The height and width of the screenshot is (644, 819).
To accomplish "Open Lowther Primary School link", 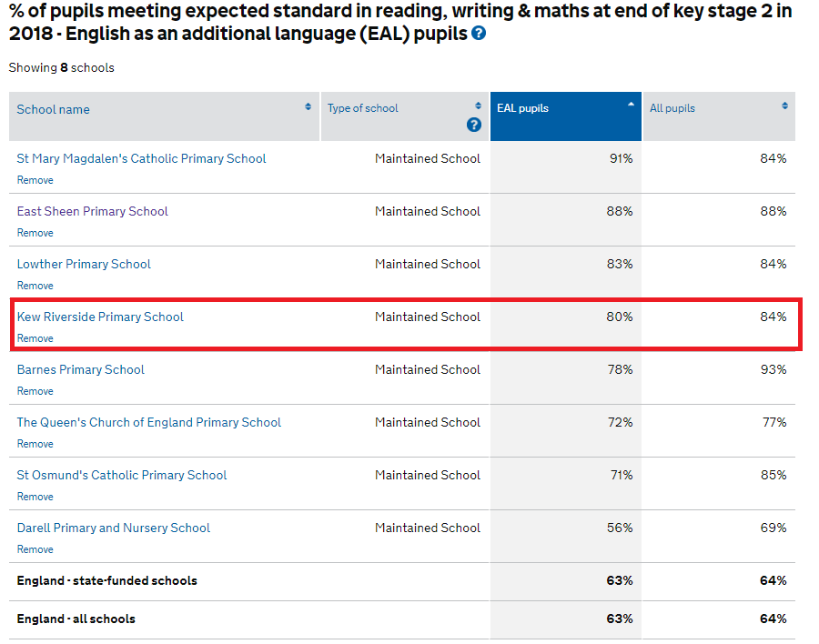I will click(x=84, y=265).
